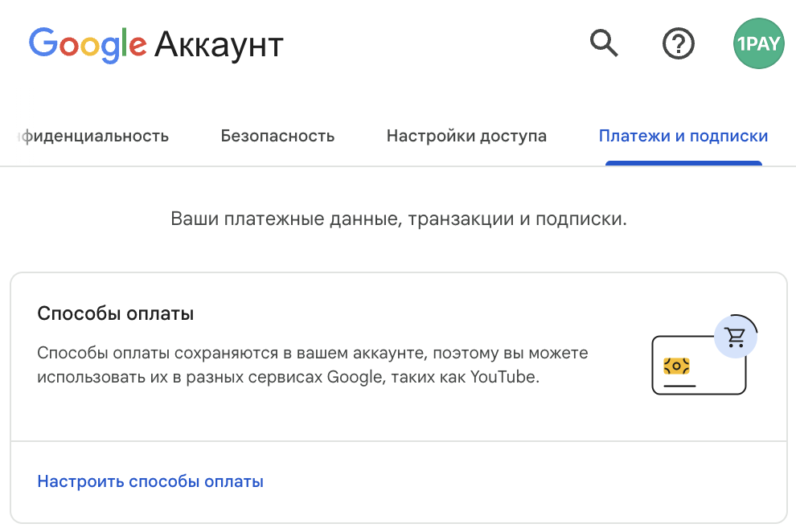Image resolution: width=796 pixels, height=532 pixels.
Task: Open the search magnifier icon
Action: pos(604,43)
